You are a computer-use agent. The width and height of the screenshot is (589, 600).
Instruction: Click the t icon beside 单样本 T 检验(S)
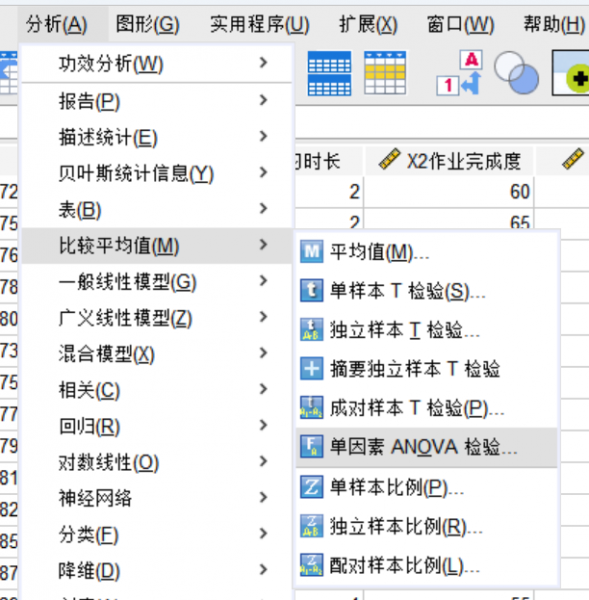point(311,290)
